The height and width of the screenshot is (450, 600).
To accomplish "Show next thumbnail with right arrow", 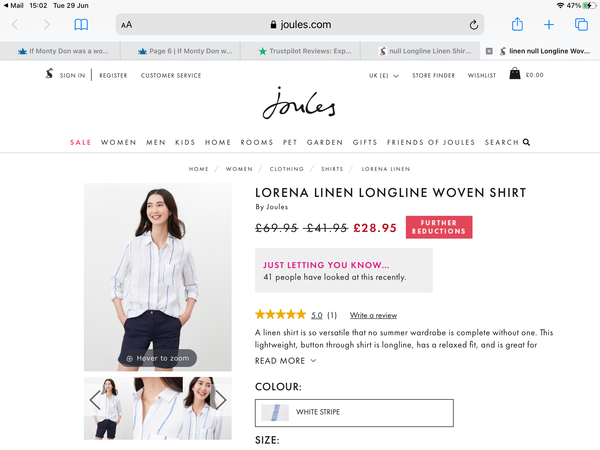I will point(220,401).
